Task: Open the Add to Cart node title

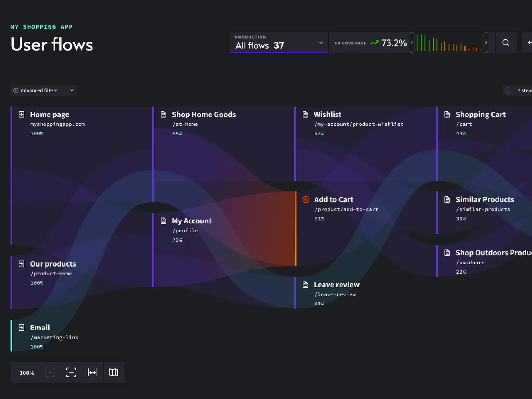Action: [334, 199]
